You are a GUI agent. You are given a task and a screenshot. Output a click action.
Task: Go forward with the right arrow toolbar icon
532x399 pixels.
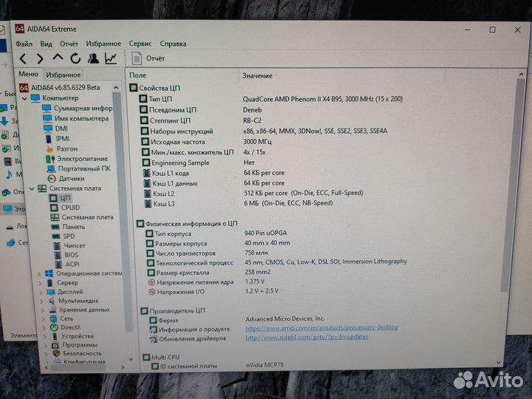40,58
